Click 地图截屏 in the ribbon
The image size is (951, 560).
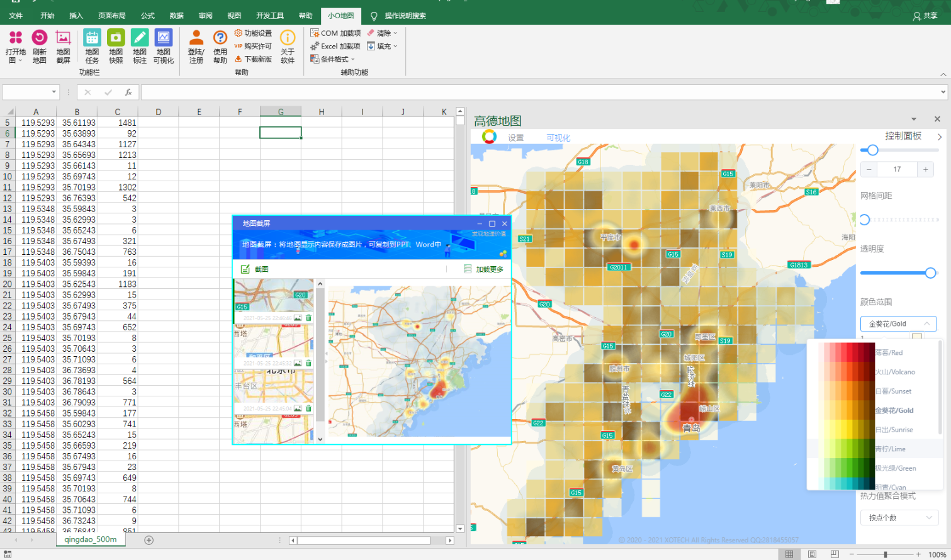[63, 47]
